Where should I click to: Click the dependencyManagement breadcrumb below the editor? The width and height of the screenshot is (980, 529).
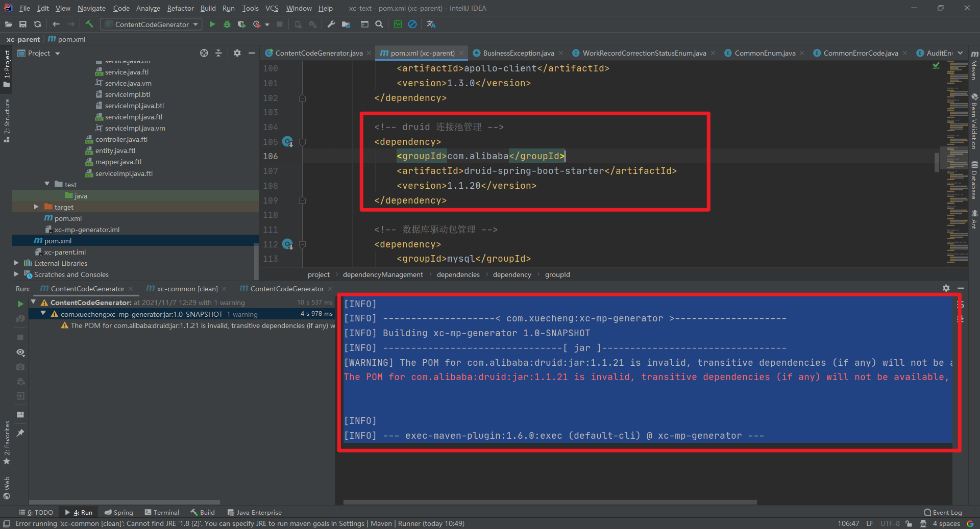click(382, 274)
